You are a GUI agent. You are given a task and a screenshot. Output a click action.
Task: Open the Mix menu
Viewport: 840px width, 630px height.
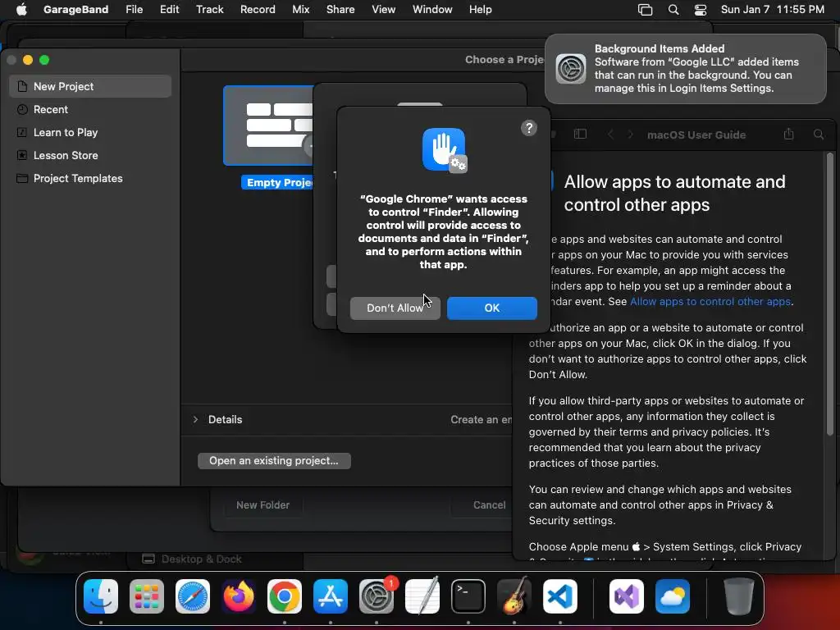coord(300,9)
